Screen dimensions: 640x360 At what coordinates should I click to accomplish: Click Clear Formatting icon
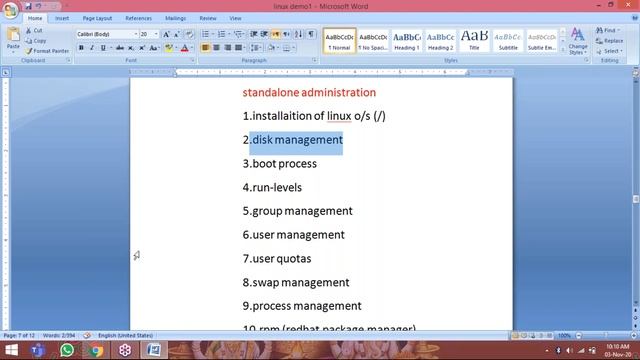pos(189,35)
